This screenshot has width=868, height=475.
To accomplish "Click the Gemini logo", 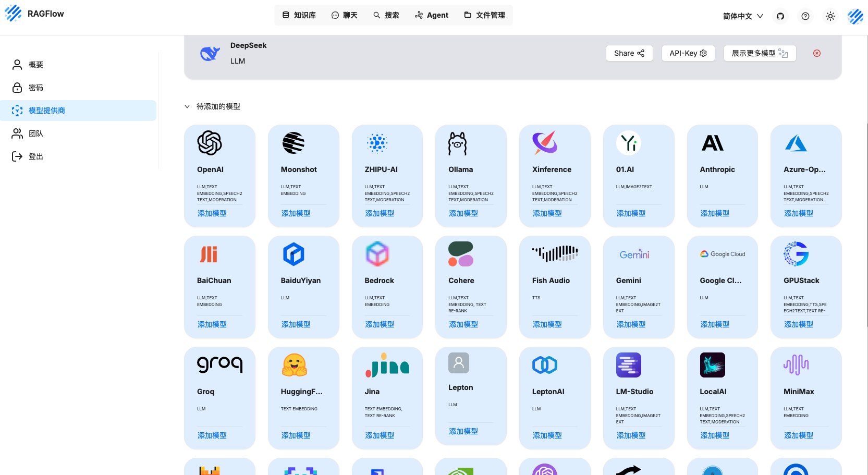I will click(x=634, y=254).
